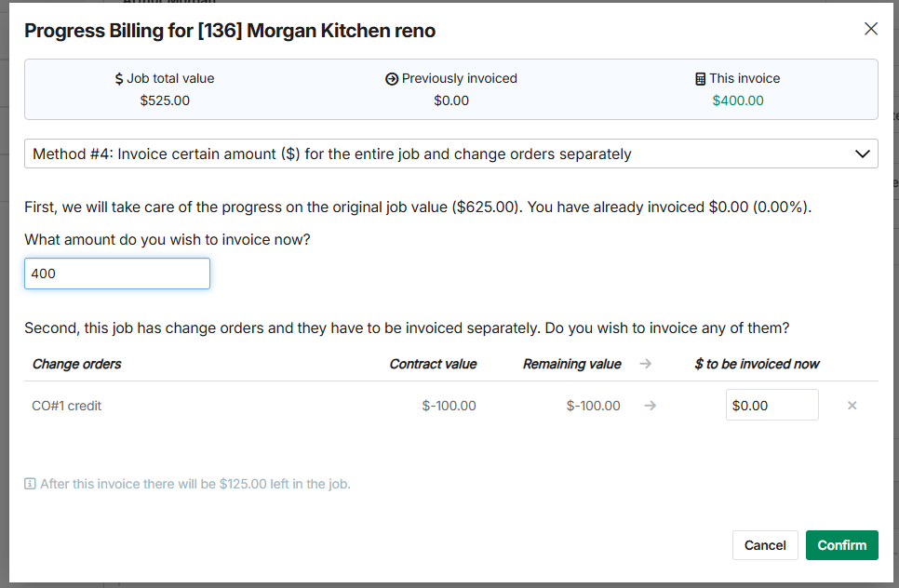
Task: Click the info icon next to remaining note
Action: (30, 484)
